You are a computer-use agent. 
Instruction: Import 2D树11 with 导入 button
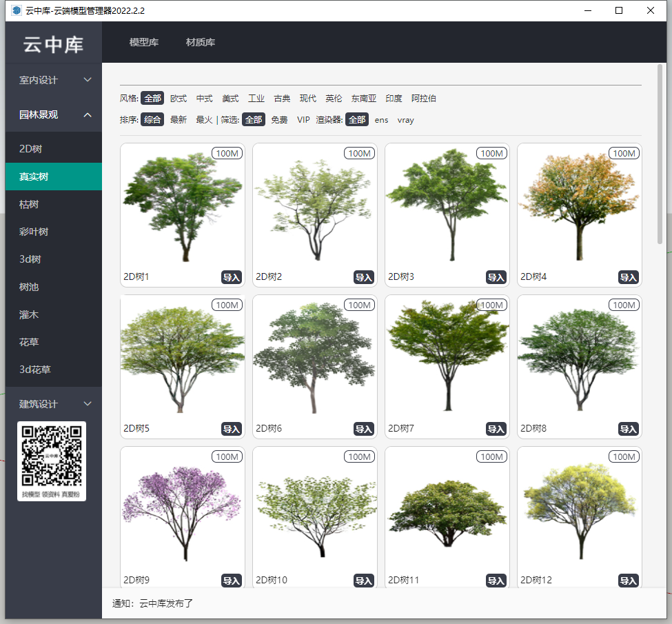[x=496, y=581]
